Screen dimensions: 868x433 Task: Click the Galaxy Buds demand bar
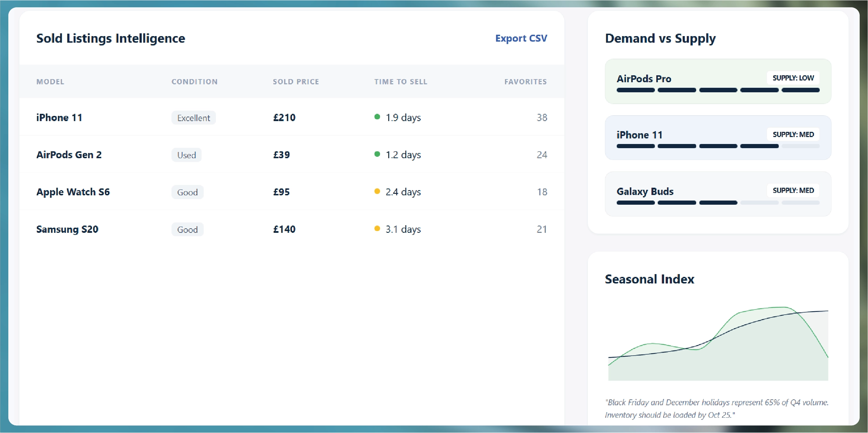[718, 203]
